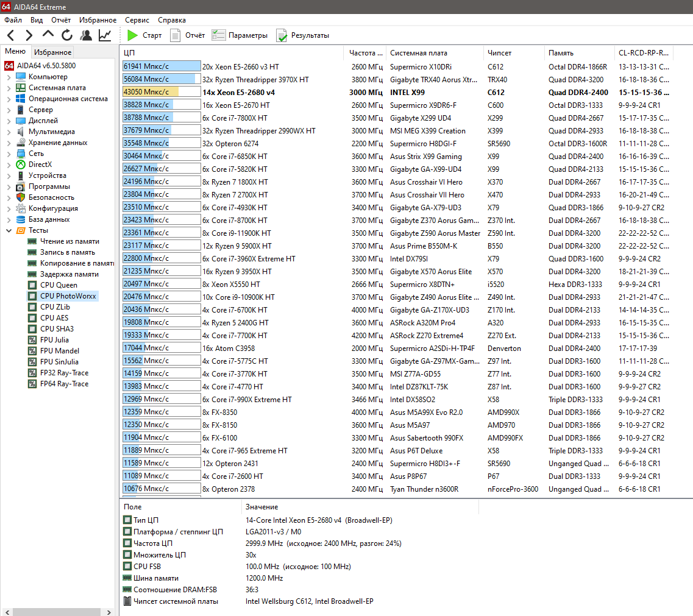Open the Вид menu
This screenshot has width=693, height=616.
[37, 20]
